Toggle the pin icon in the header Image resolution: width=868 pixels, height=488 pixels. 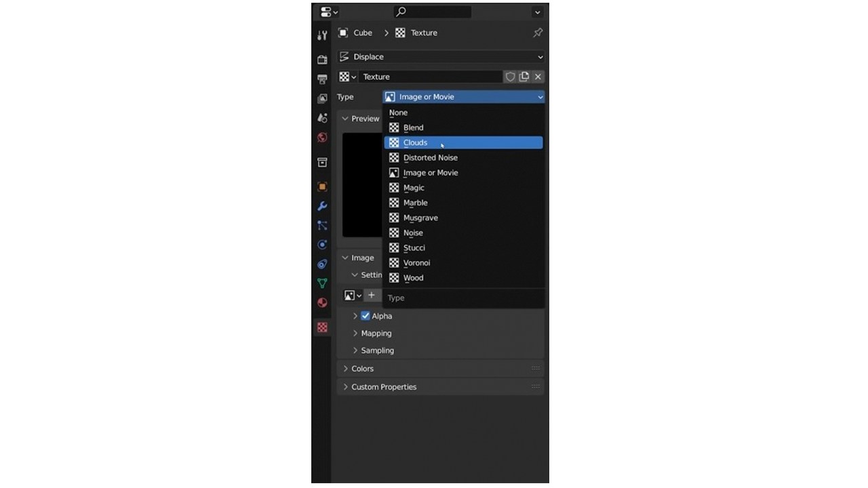click(538, 33)
